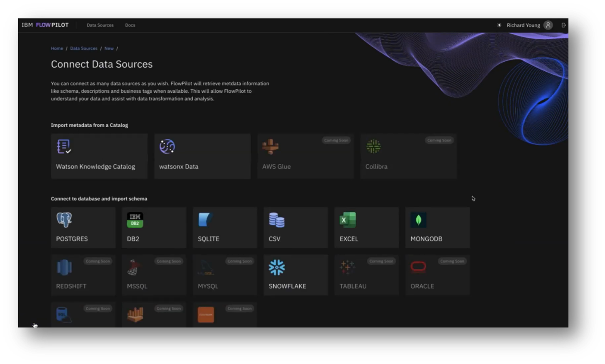This screenshot has width=605, height=364.
Task: Click the TABLEAU label
Action: tap(353, 286)
